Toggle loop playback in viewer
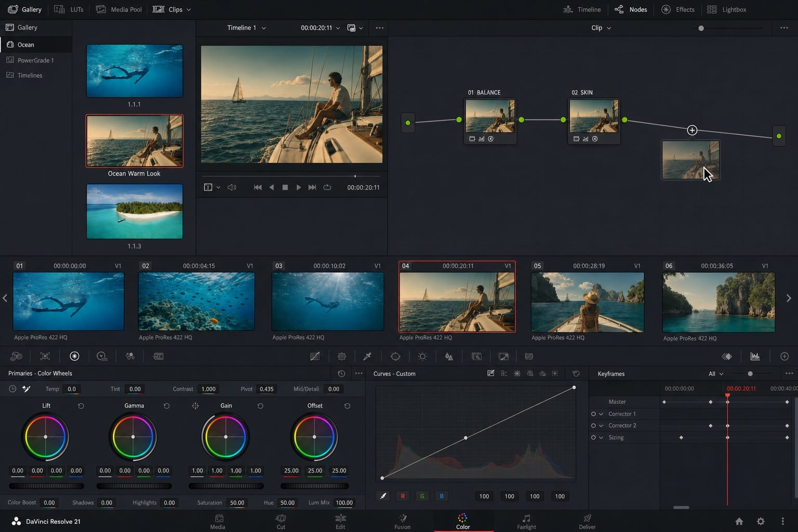Screen dimensions: 798x532 (x=327, y=187)
